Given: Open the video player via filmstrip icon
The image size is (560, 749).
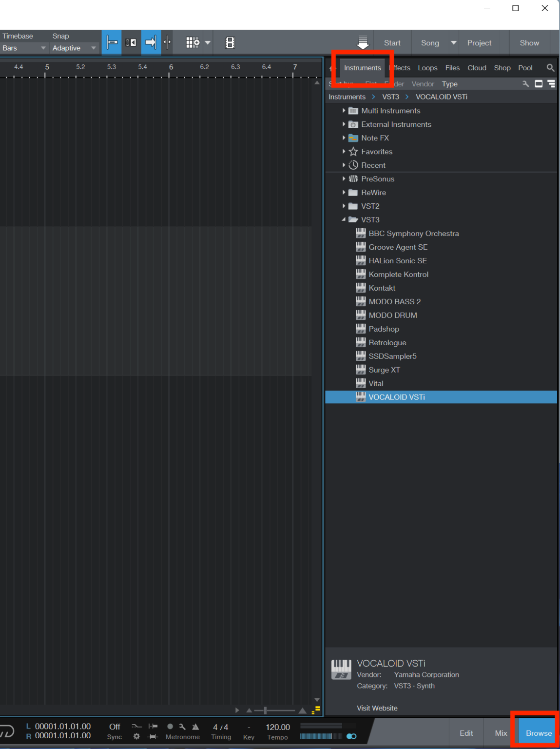Looking at the screenshot, I should (x=230, y=43).
